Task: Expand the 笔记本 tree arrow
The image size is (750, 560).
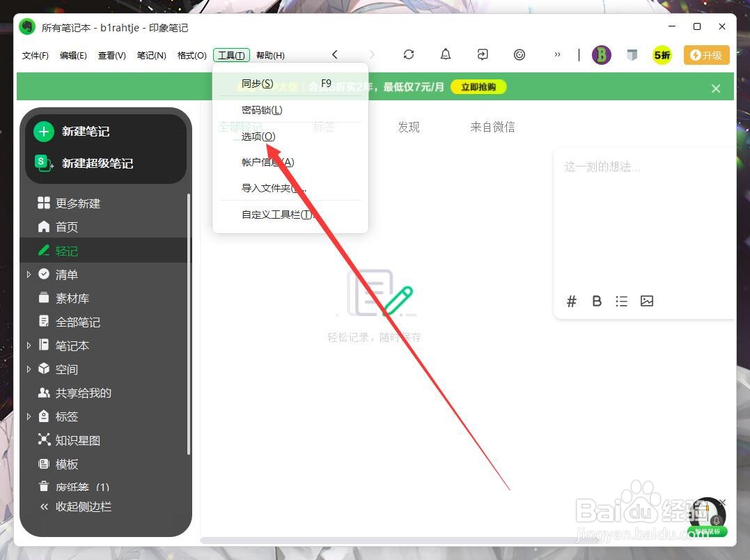Action: tap(29, 345)
